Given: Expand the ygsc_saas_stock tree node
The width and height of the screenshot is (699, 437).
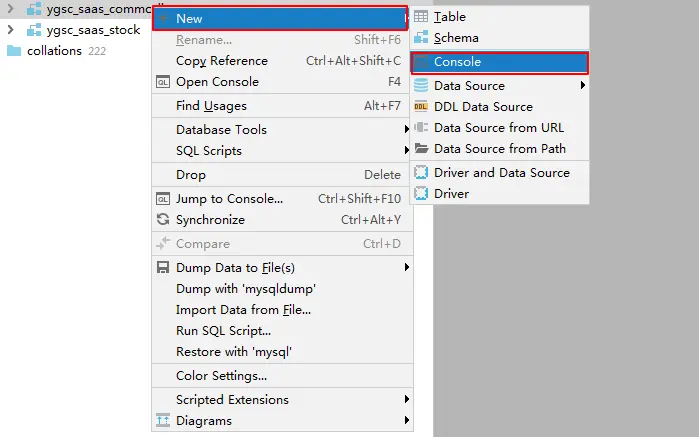Looking at the screenshot, I should point(11,30).
